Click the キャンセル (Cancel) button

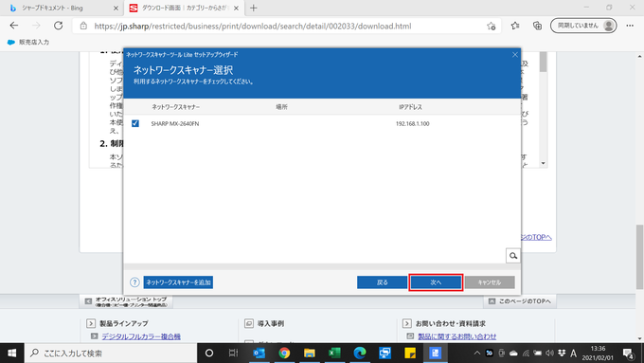tap(490, 282)
